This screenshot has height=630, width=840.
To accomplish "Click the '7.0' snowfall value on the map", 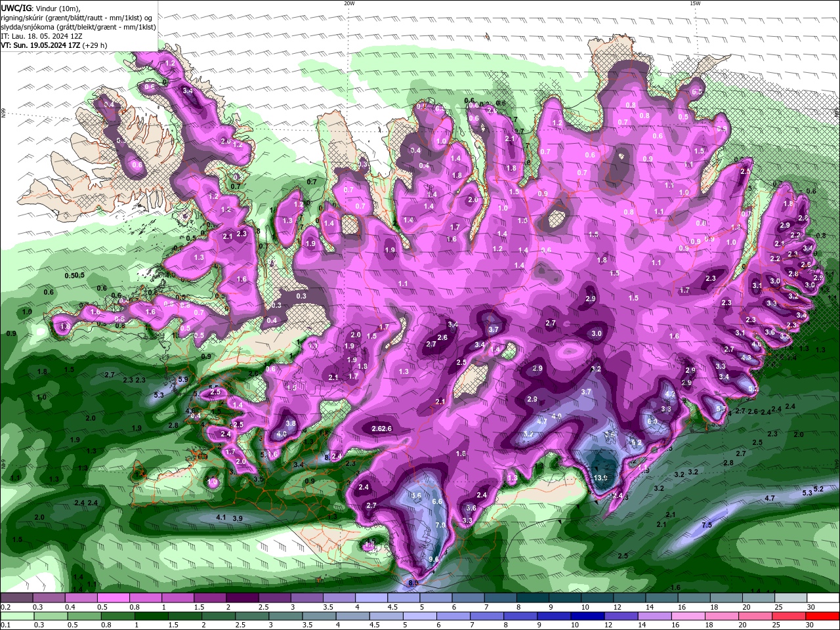I will tap(440, 525).
